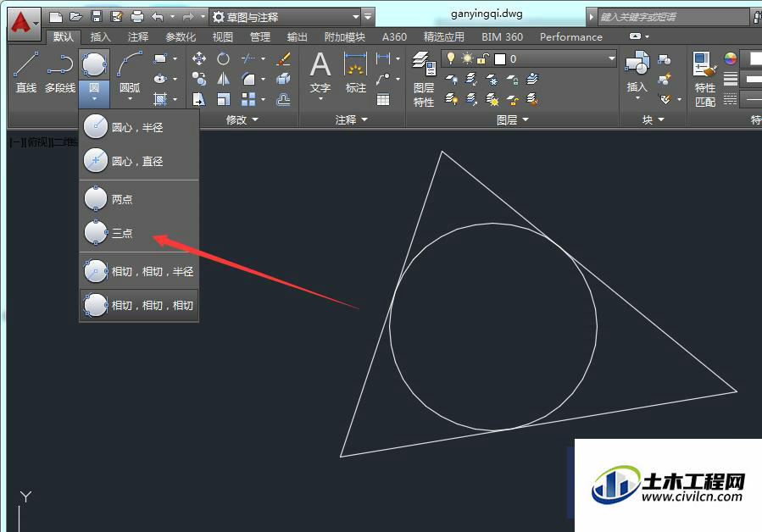Open the layer selection dropdown
The height and width of the screenshot is (532, 762).
[x=611, y=58]
